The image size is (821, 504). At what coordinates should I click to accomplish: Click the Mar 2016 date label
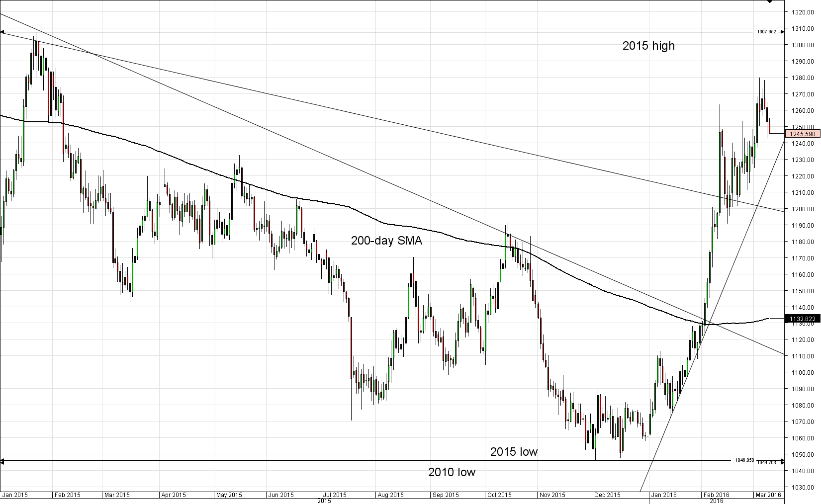point(768,495)
